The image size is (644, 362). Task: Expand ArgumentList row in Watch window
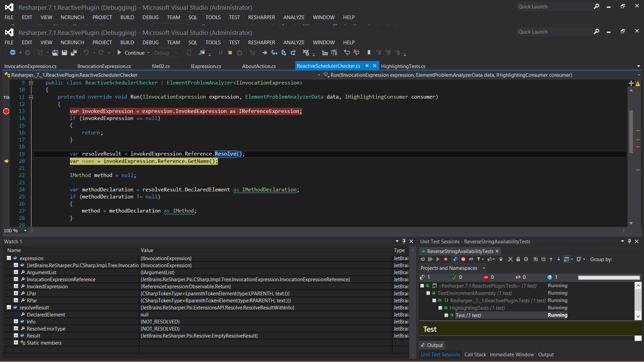point(16,272)
